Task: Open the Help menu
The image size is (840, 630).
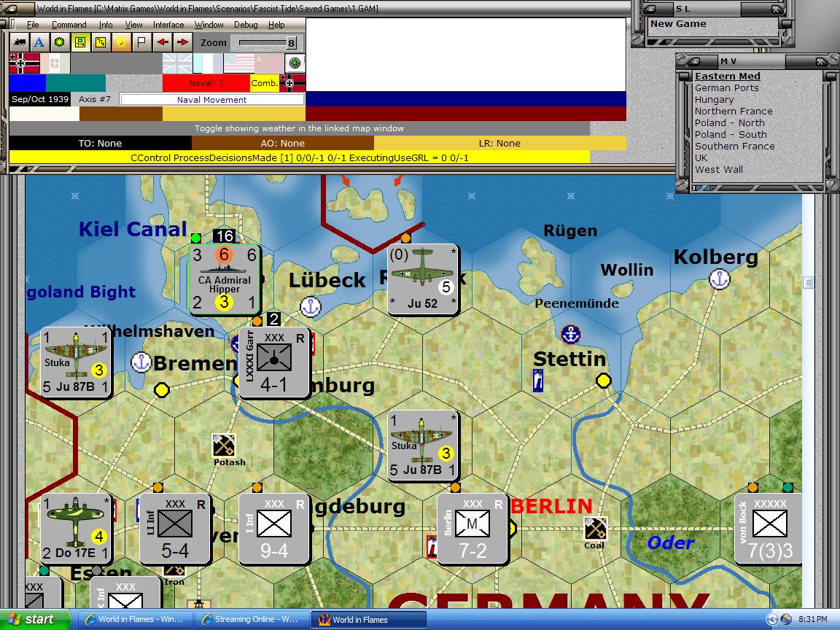Action: click(276, 25)
